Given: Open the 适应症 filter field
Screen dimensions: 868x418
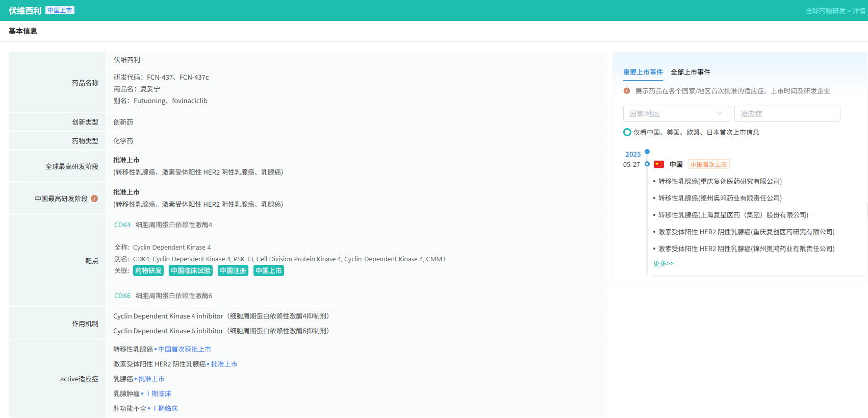Looking at the screenshot, I should click(x=786, y=114).
